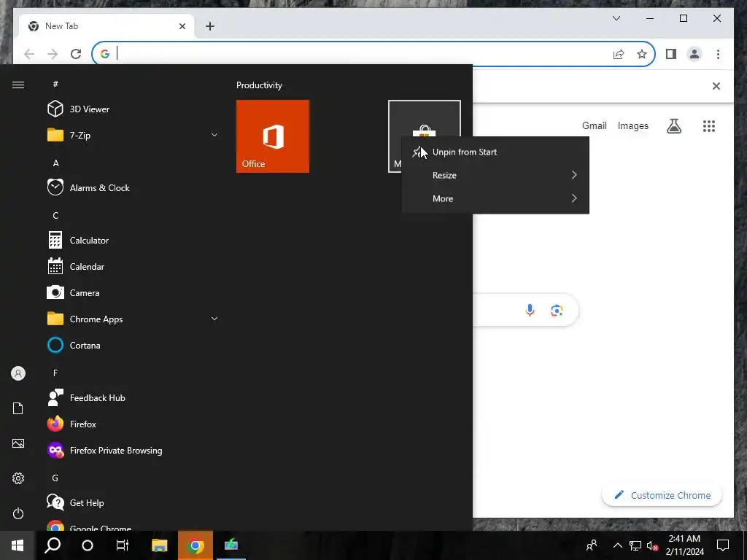The width and height of the screenshot is (747, 560).
Task: Click the Power icon in Start sidebar
Action: (18, 513)
